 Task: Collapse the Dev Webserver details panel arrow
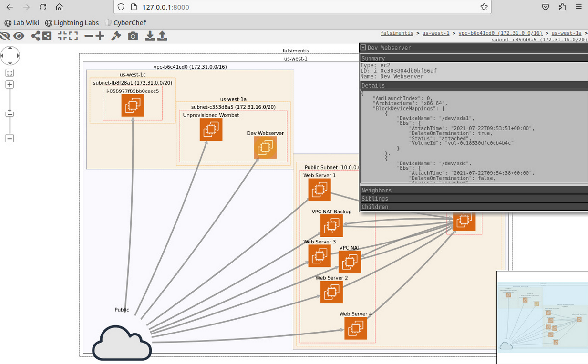click(363, 48)
